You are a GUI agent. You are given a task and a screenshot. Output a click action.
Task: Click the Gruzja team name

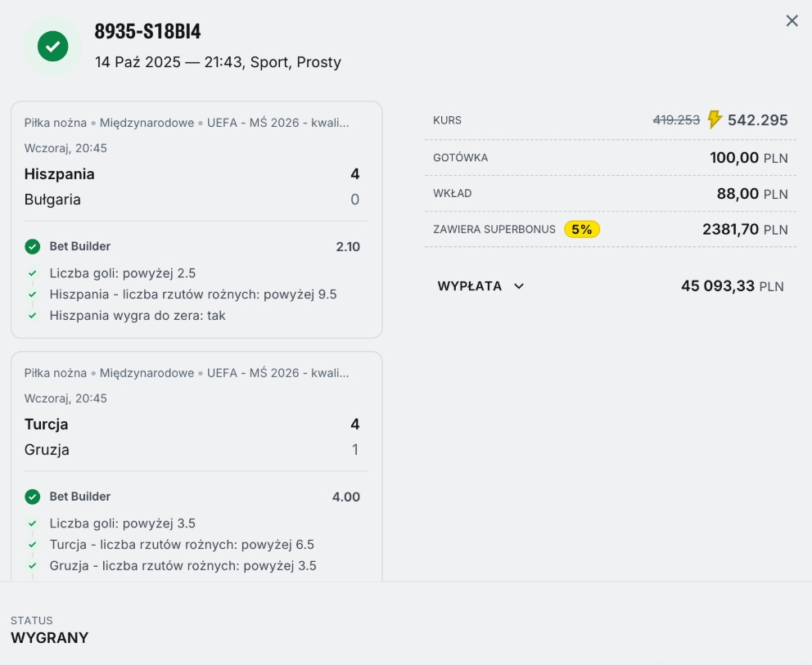point(47,450)
